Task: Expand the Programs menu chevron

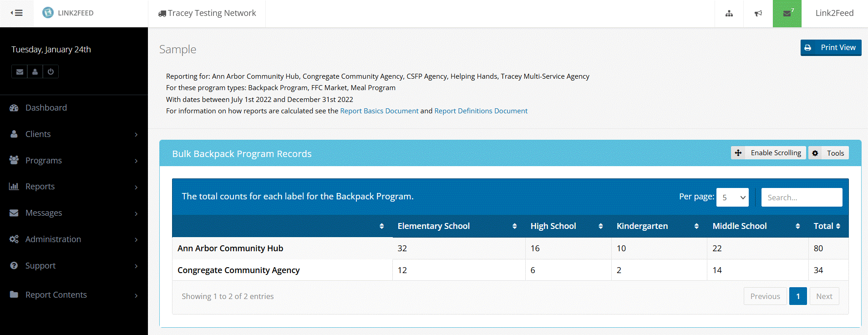Action: coord(136,161)
